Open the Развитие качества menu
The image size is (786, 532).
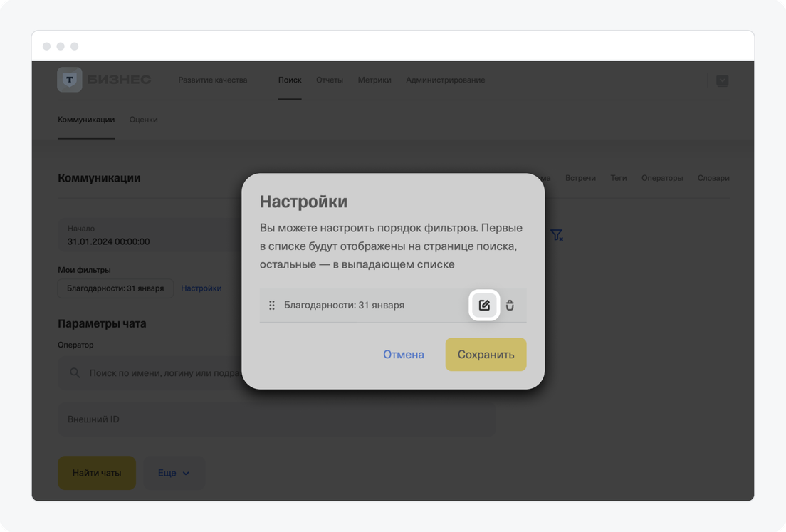tap(212, 80)
